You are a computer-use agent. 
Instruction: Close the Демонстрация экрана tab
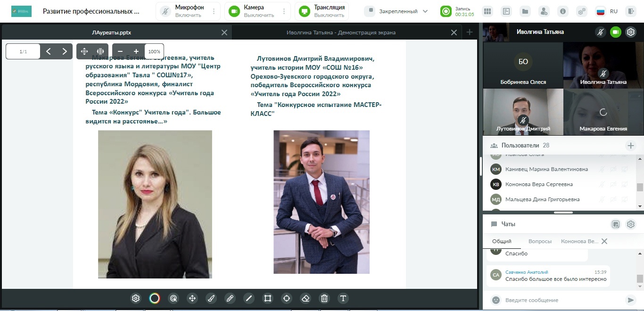(454, 33)
